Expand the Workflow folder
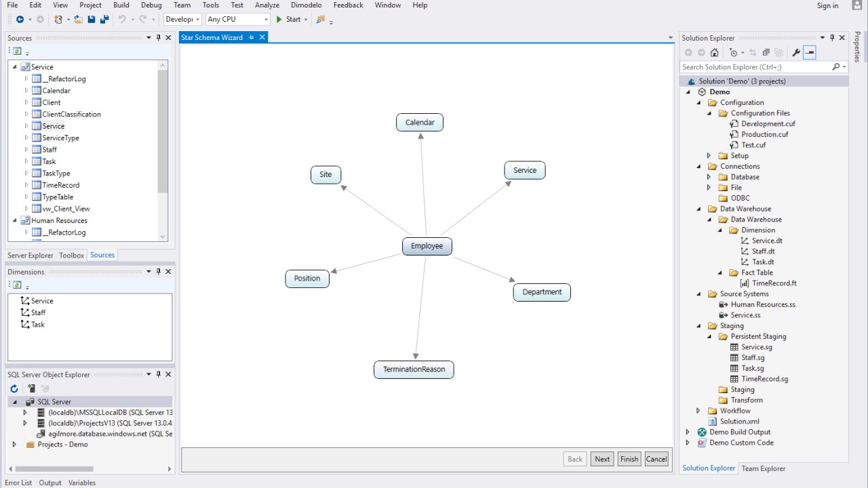The width and height of the screenshot is (868, 488). tap(698, 411)
